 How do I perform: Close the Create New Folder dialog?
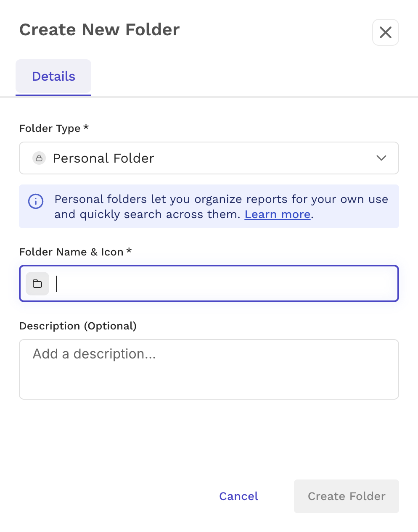click(x=385, y=32)
